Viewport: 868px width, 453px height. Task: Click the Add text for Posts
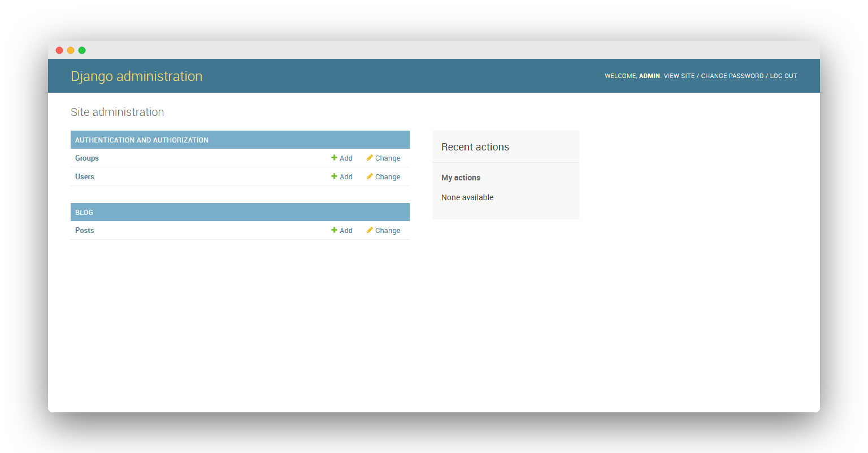(x=346, y=231)
